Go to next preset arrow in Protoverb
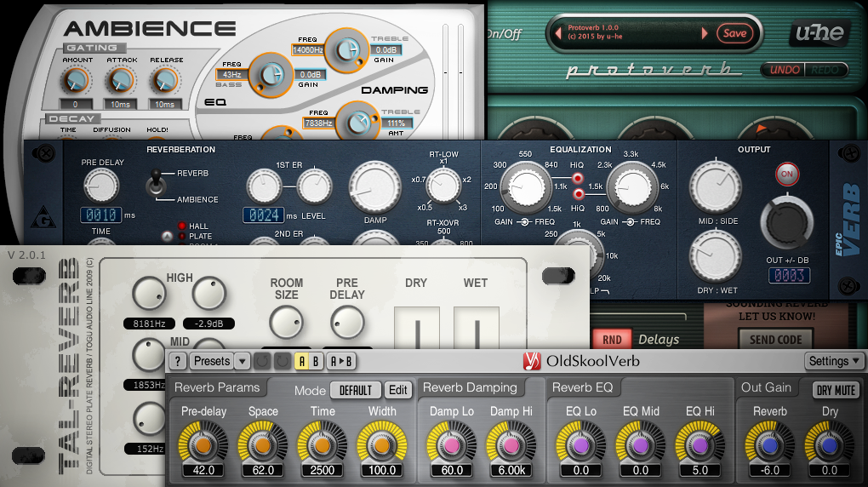Screen dimensions: 868x487 click(x=704, y=33)
